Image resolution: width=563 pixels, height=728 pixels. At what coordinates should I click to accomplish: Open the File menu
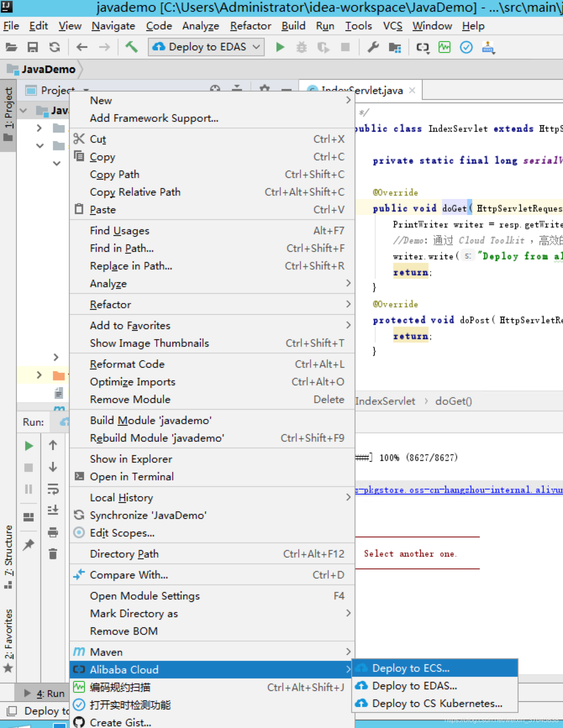pos(11,26)
